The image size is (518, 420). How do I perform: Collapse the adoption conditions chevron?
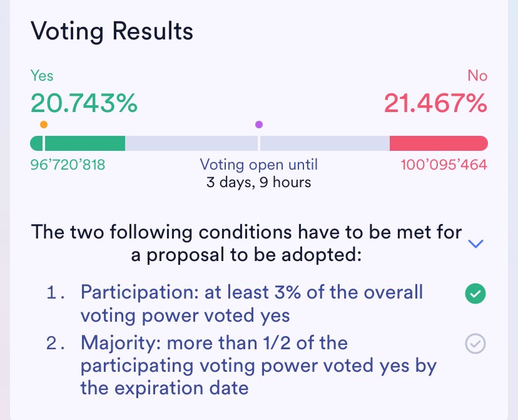point(475,243)
